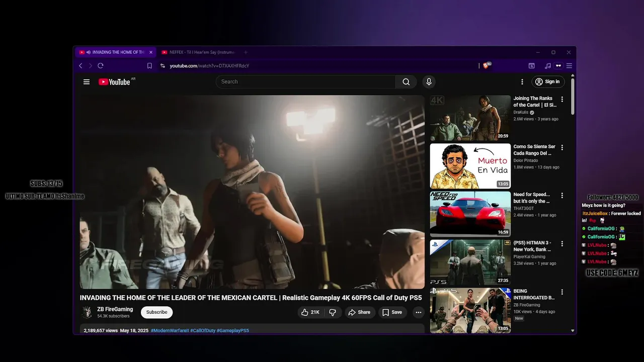
Task: Bookmark the page with the bookmark icon
Action: coord(149,66)
